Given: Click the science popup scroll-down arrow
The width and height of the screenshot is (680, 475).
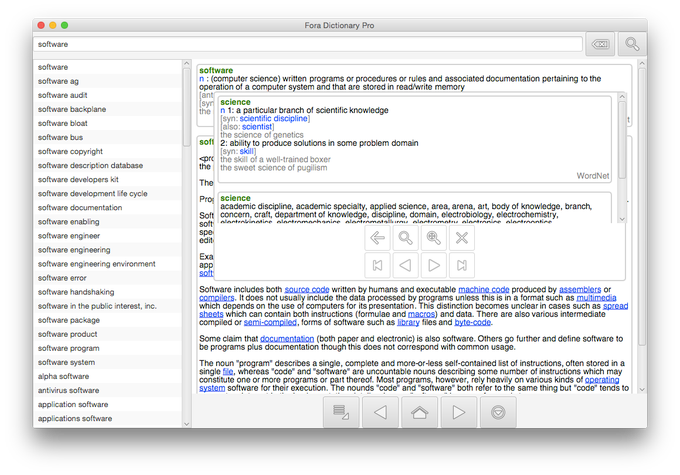Looking at the screenshot, I should pyautogui.click(x=622, y=219).
